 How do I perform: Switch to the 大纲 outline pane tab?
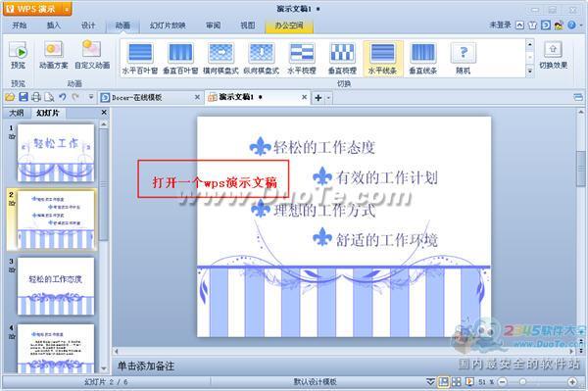17,113
